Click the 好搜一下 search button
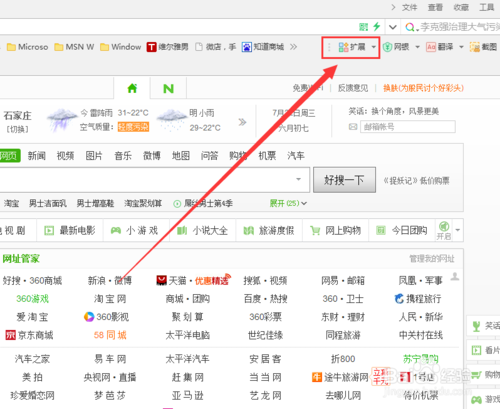Viewport: 500px width, 409px height. coord(344,180)
